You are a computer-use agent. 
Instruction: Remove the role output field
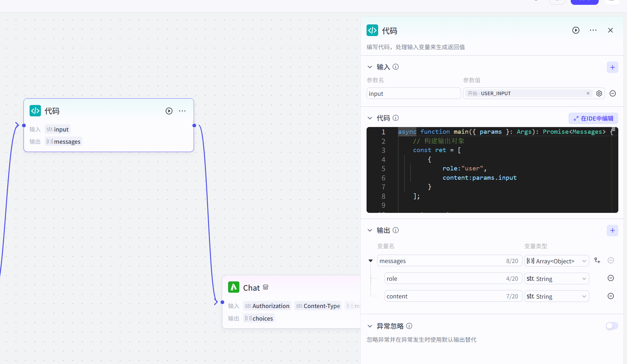click(611, 278)
